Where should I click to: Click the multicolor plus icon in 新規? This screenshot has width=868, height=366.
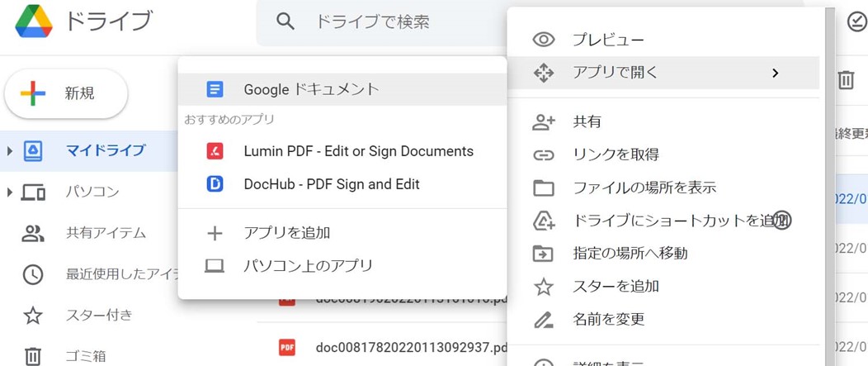pyautogui.click(x=33, y=93)
